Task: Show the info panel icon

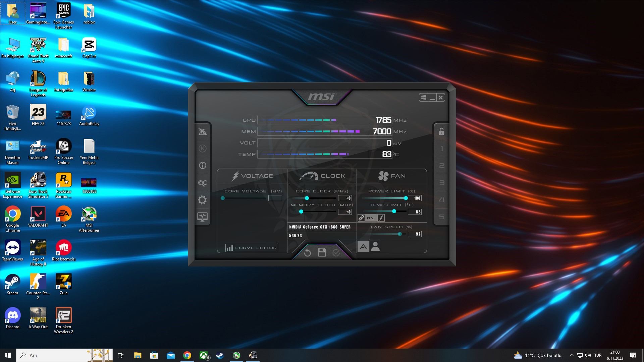Action: pyautogui.click(x=202, y=166)
